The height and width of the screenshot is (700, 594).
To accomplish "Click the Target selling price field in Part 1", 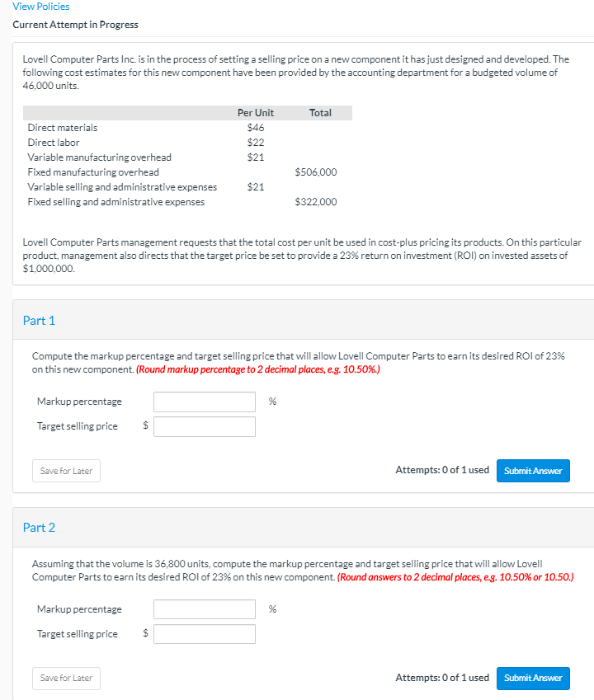I will coord(204,426).
